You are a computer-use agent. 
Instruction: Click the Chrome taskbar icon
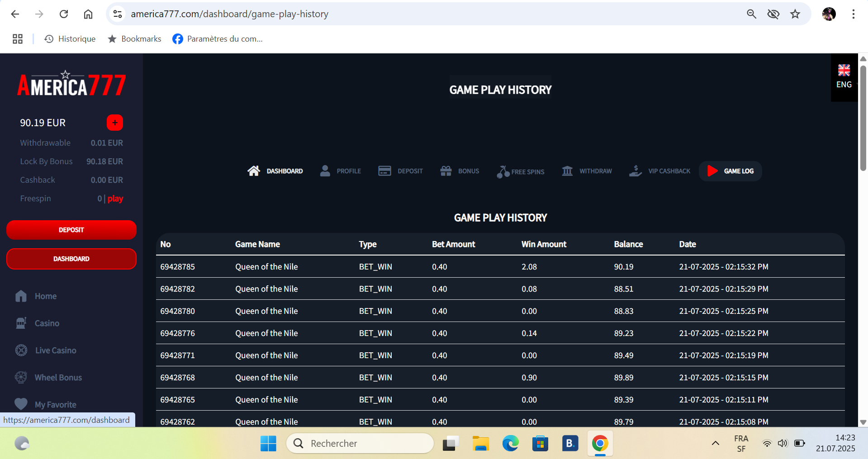coord(600,444)
